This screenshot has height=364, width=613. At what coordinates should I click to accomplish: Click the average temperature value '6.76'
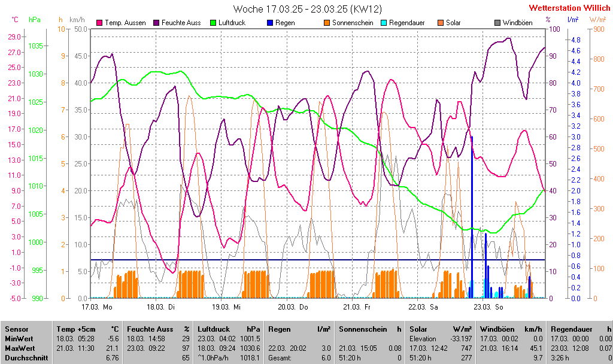point(112,358)
